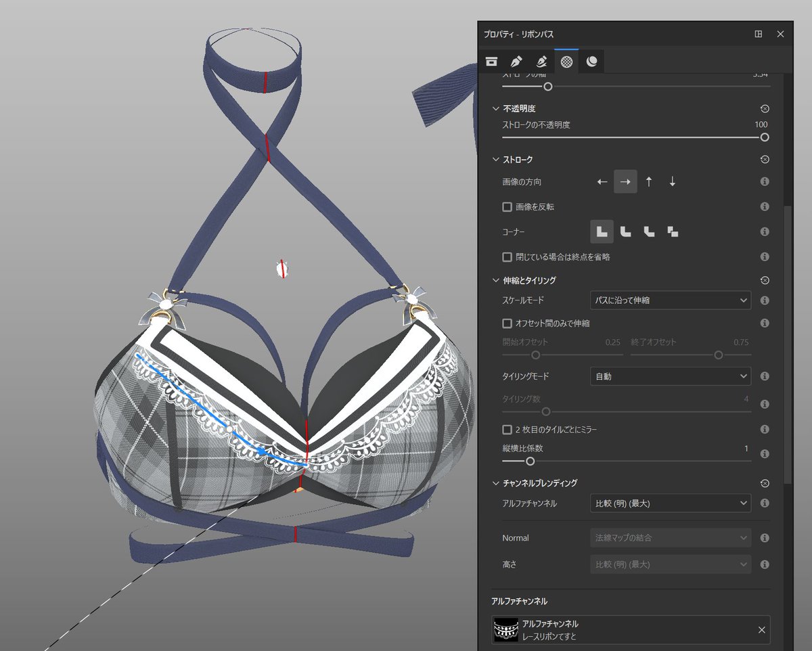Open the crescent sphere shading tab
Viewport: 812px width, 651px height.
(x=592, y=62)
